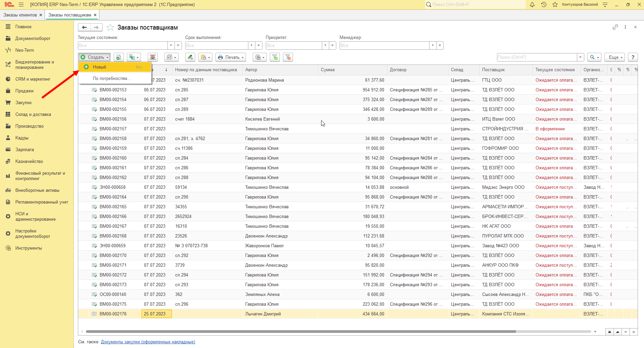The image size is (644, 348).
Task: Open the hamburger main menu icon
Action: pyautogui.click(x=21, y=5)
